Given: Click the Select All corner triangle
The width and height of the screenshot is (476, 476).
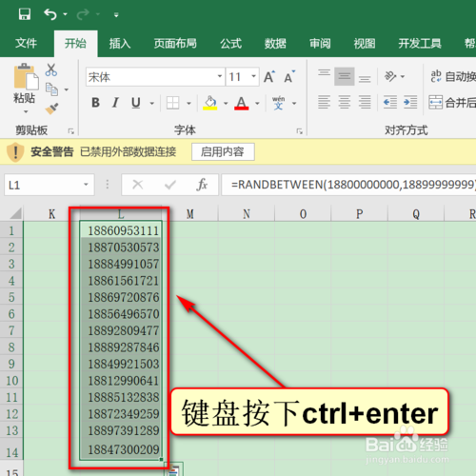Looking at the screenshot, I should (15, 213).
